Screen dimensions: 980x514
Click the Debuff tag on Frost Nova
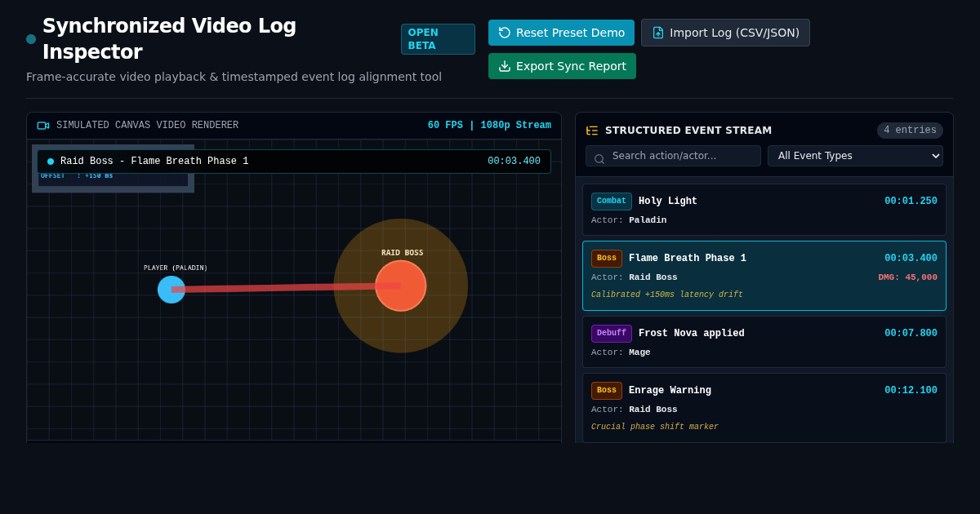[612, 334]
